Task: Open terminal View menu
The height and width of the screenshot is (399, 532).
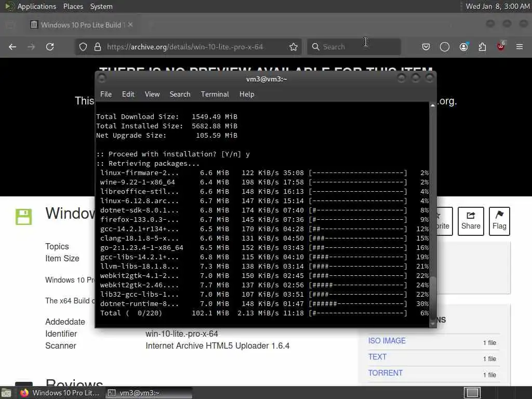Action: tap(152, 95)
